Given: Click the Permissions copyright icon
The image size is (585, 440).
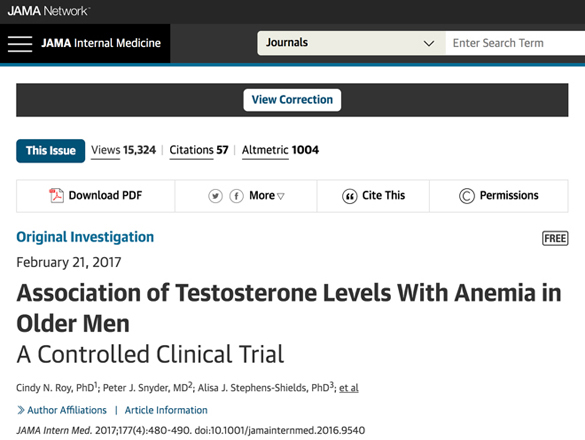Looking at the screenshot, I should click(x=466, y=196).
